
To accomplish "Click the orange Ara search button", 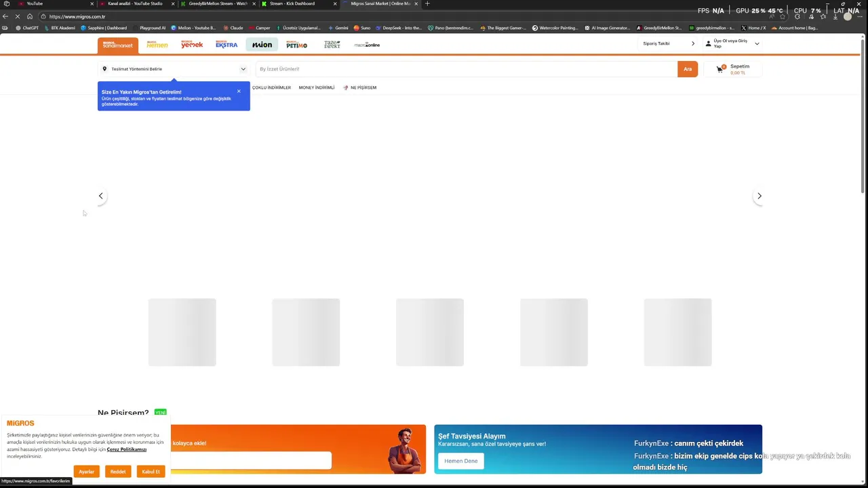I will click(688, 68).
